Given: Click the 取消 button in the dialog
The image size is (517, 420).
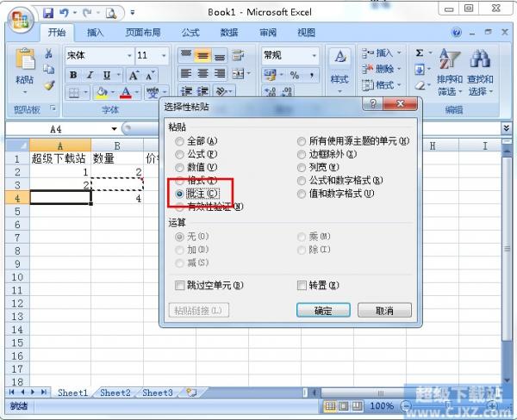Looking at the screenshot, I should 385,311.
